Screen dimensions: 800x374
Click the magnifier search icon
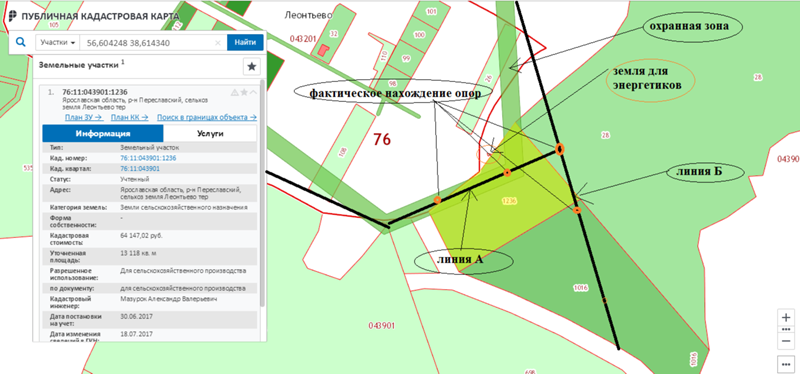(x=20, y=42)
